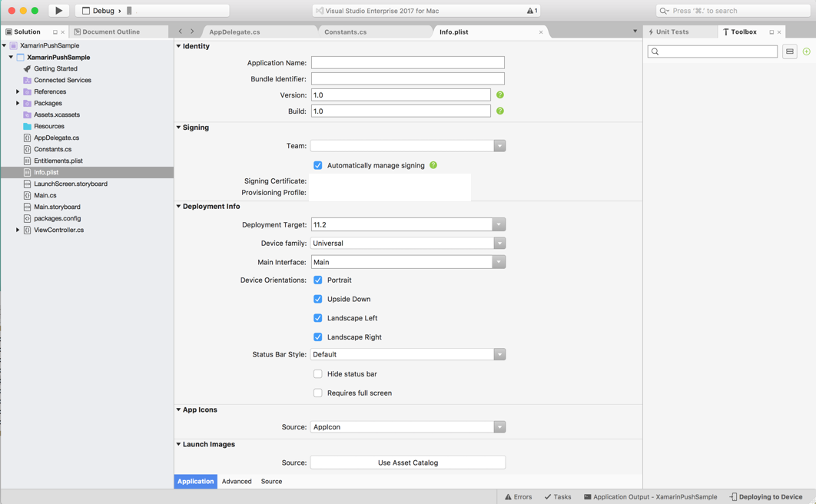Open the Deployment Target dropdown
This screenshot has width=816, height=504.
[x=499, y=225]
